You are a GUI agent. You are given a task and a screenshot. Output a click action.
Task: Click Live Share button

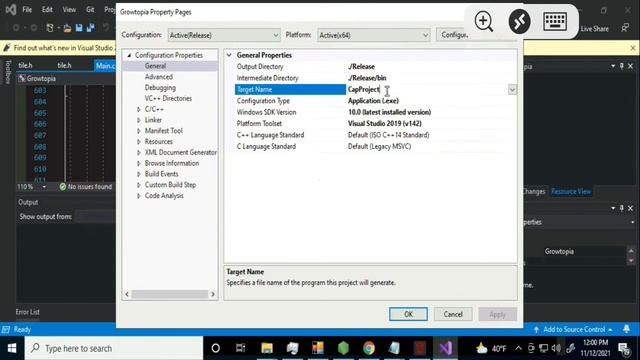point(594,29)
